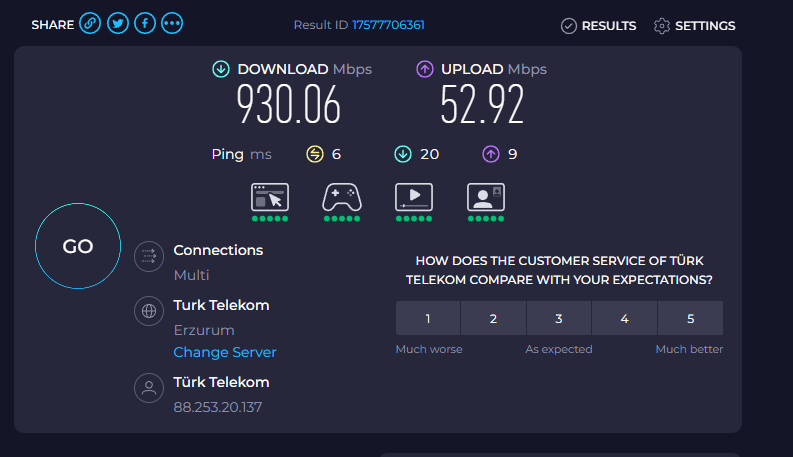
Task: Open the Settings page
Action: click(694, 26)
